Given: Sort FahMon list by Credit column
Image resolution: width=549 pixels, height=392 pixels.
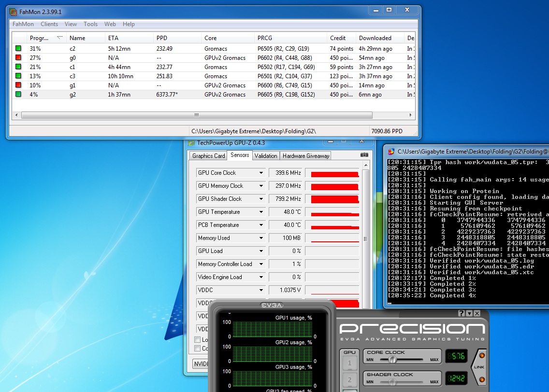Looking at the screenshot, I should [341, 38].
